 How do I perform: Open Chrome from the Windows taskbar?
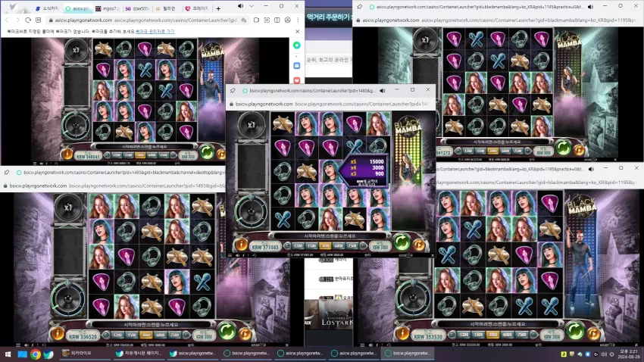pyautogui.click(x=36, y=354)
